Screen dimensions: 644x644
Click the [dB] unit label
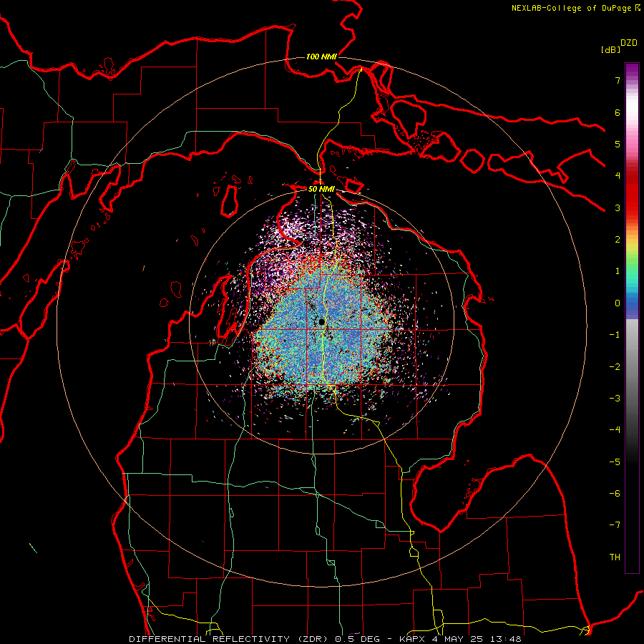[x=611, y=49]
